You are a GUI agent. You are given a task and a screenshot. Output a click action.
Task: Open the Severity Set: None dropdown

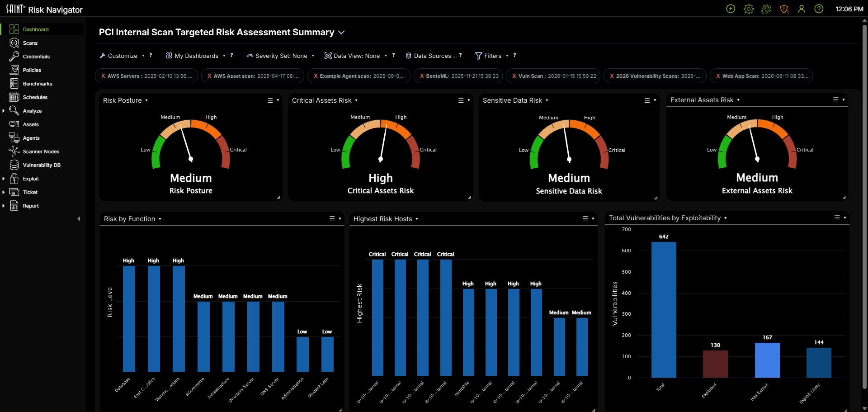pyautogui.click(x=280, y=56)
